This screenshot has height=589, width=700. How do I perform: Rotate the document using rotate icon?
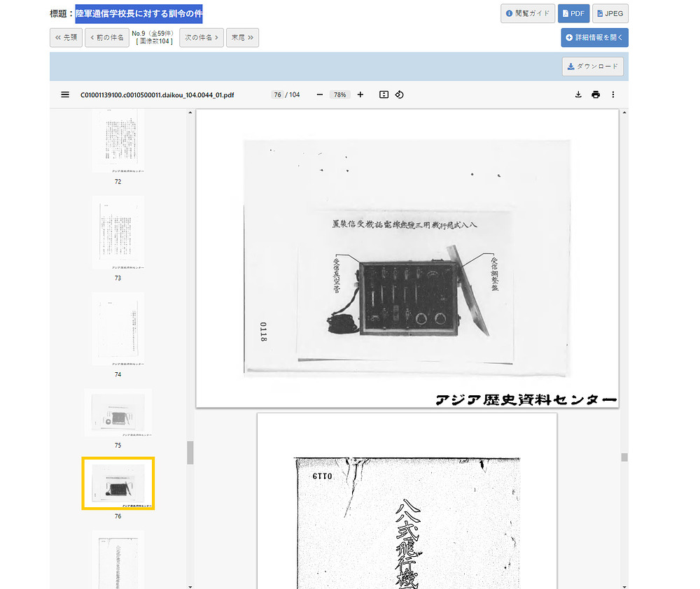[x=400, y=94]
